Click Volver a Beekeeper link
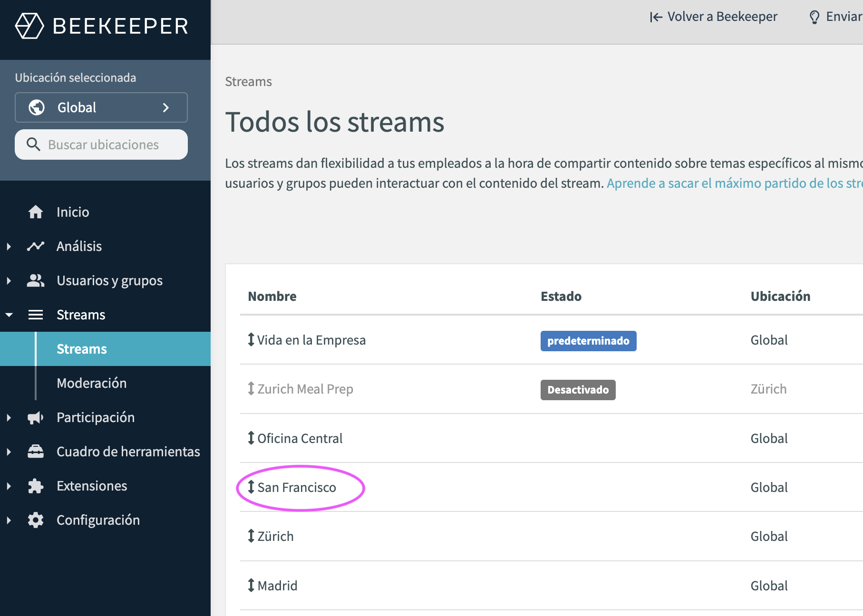 713,17
